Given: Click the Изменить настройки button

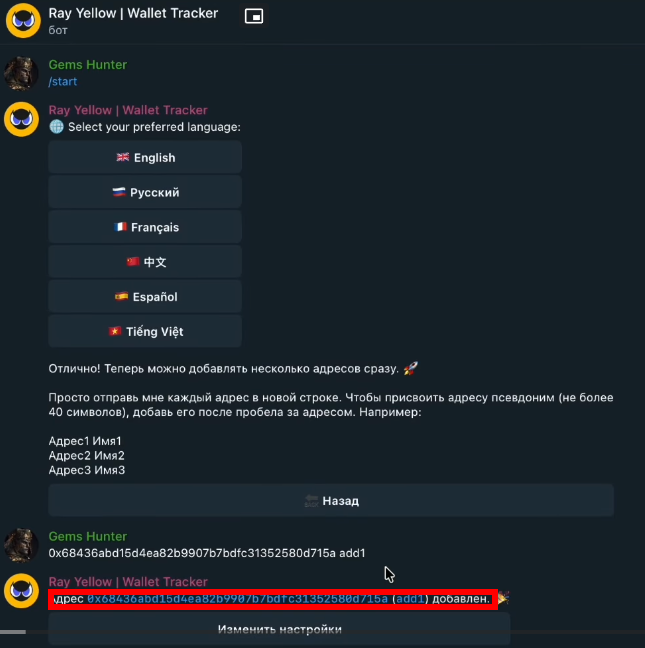Looking at the screenshot, I should click(279, 629).
